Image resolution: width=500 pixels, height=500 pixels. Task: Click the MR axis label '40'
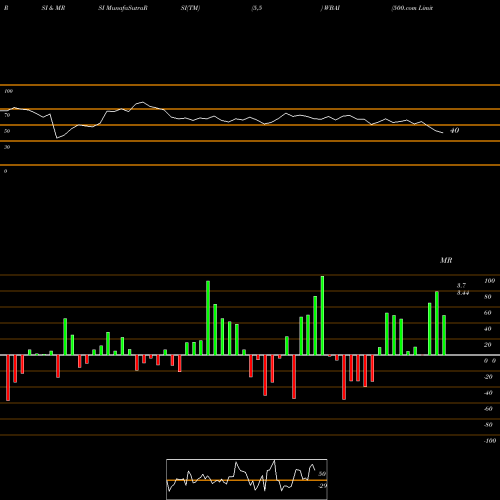coord(488,329)
